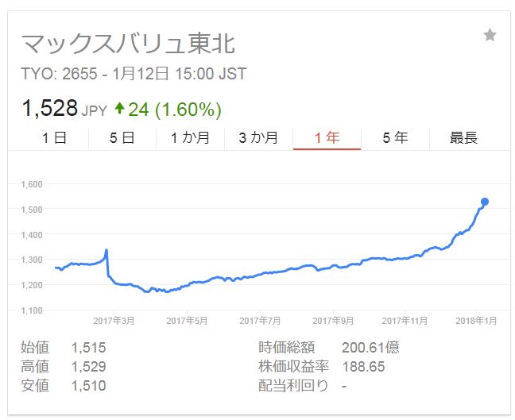Click the blue endpoint dot on chart

(485, 202)
